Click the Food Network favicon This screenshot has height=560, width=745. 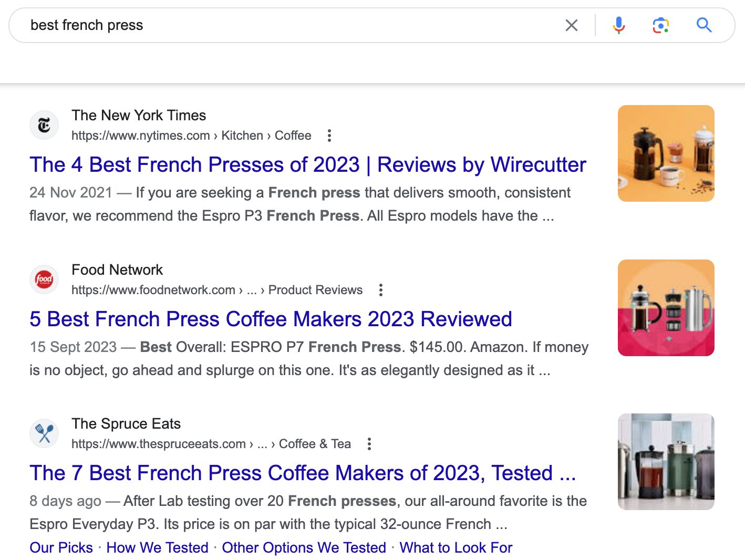[44, 279]
